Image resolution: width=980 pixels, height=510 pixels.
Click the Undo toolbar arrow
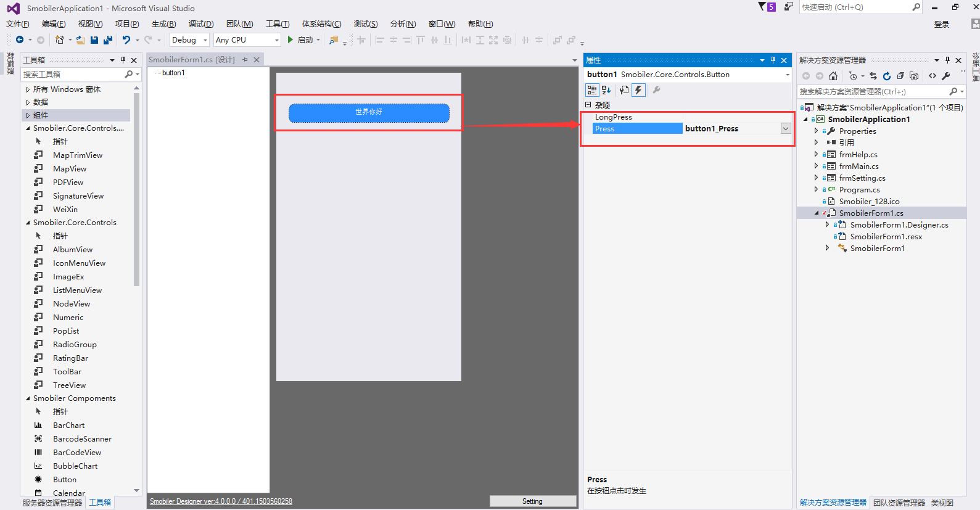pyautogui.click(x=126, y=39)
